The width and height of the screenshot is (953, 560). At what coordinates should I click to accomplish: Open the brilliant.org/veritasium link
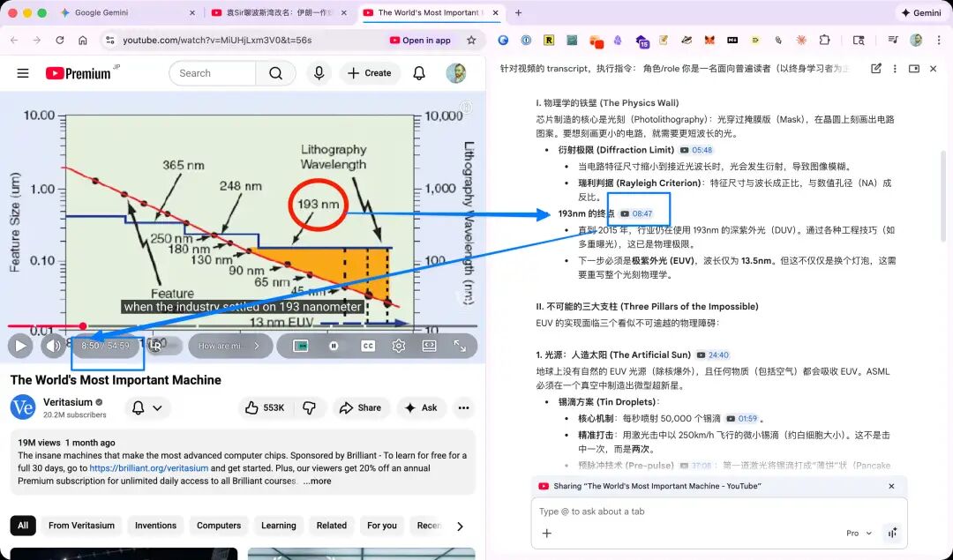(x=149, y=468)
